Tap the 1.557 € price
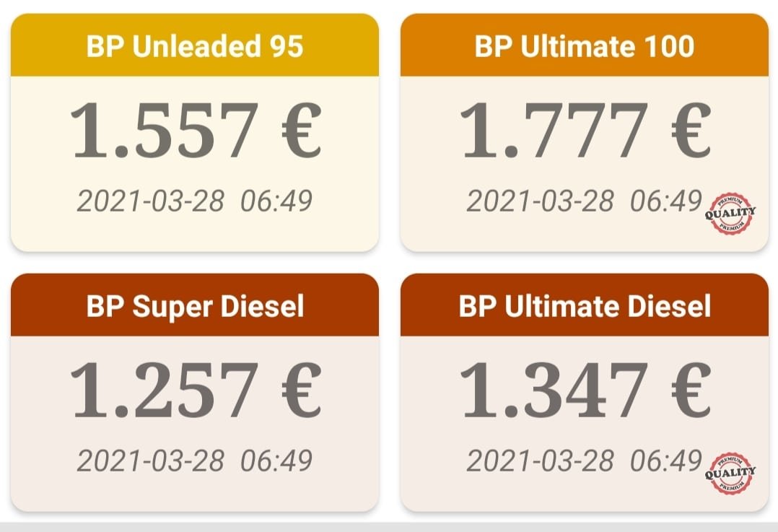Viewport: 778px width, 532px height. pyautogui.click(x=196, y=130)
